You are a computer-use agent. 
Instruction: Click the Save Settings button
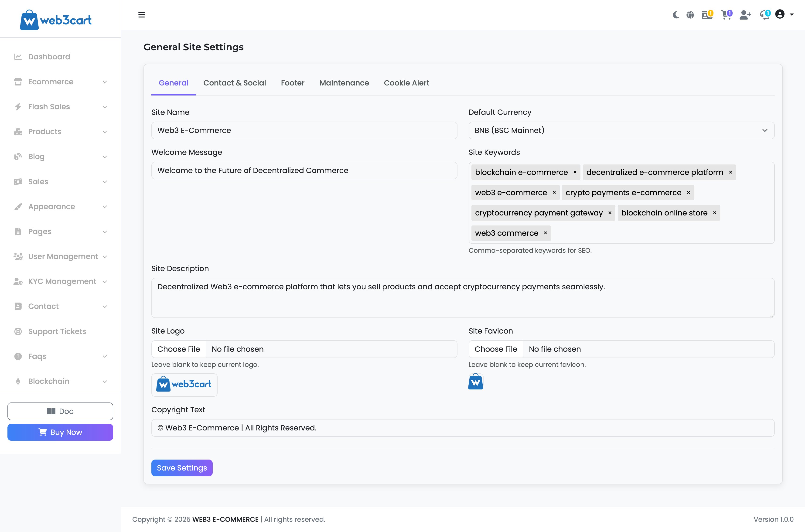(x=182, y=468)
